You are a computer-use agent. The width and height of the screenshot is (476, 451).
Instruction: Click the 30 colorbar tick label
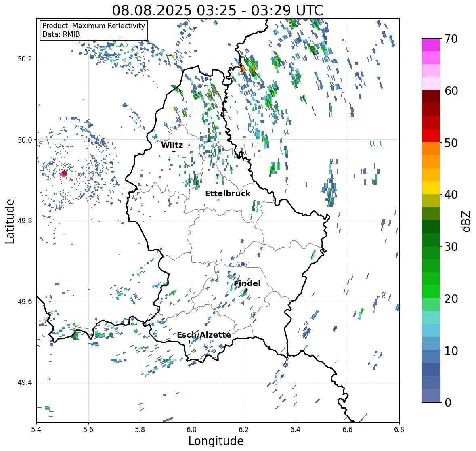(451, 246)
